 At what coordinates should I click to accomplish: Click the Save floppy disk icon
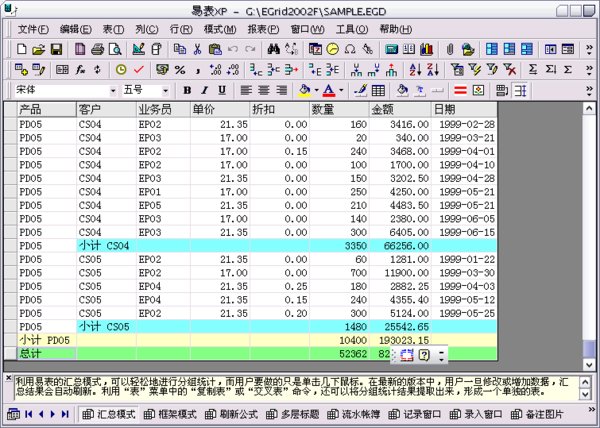coord(56,49)
